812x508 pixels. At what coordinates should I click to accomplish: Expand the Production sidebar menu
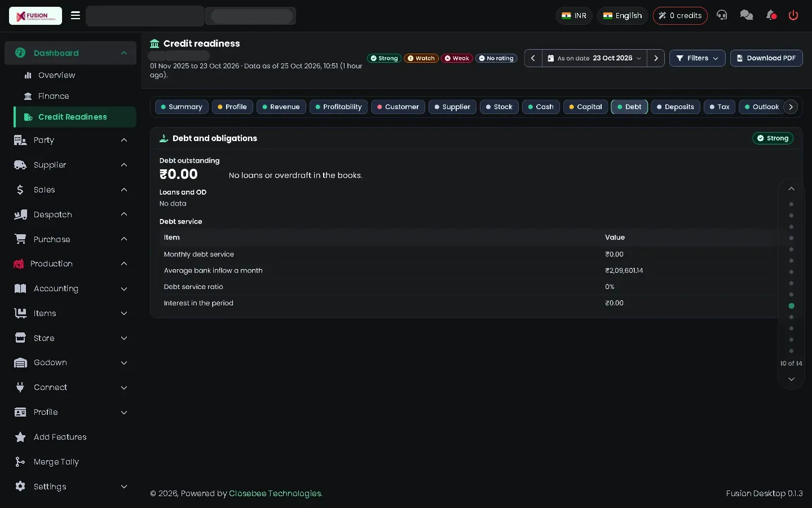[70, 264]
